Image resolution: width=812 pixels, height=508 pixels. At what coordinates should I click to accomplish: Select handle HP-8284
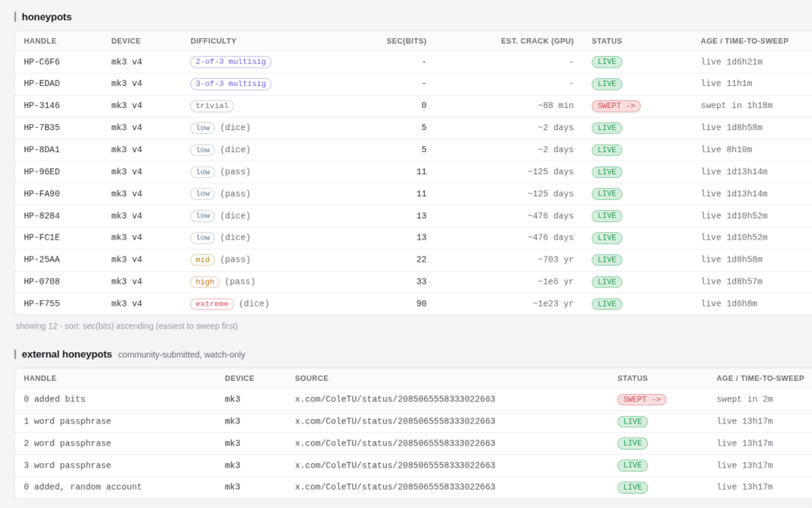(41, 216)
